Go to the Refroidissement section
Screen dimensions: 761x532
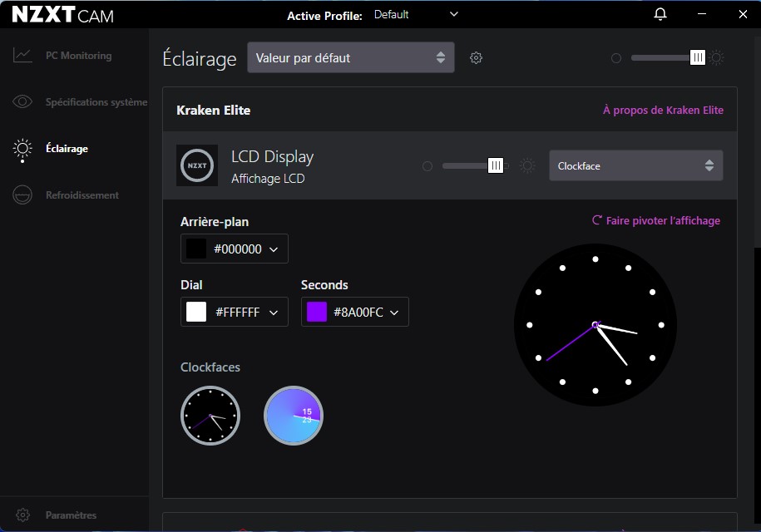(82, 195)
